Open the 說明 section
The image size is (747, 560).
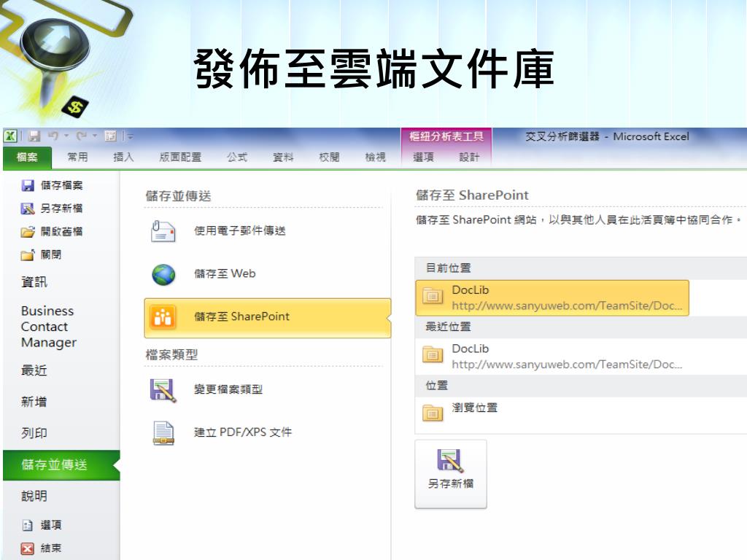(34, 496)
